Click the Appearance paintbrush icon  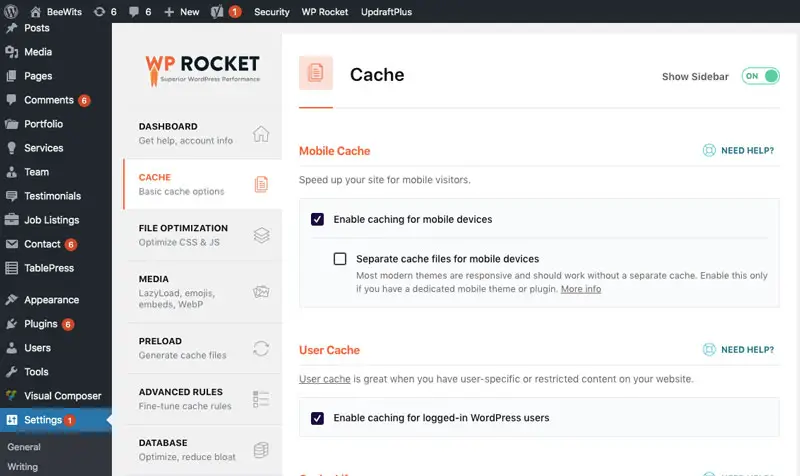pos(11,300)
